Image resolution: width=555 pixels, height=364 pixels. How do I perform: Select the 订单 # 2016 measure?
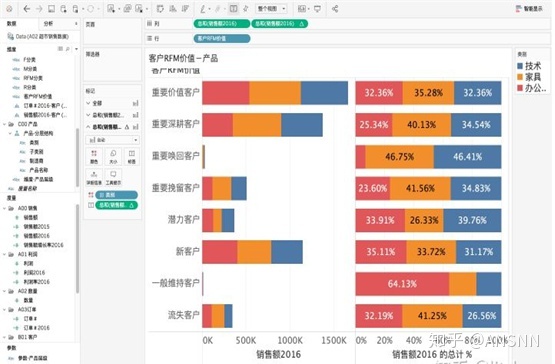point(36,328)
